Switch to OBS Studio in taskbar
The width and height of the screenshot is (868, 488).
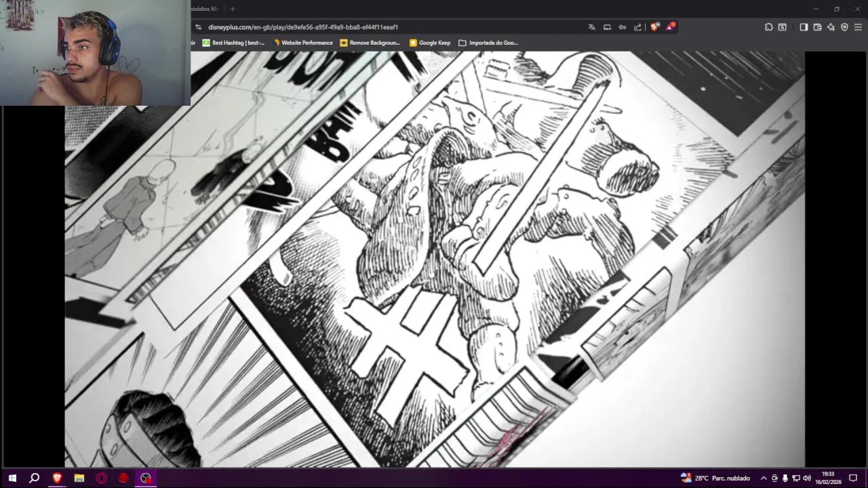tap(146, 478)
